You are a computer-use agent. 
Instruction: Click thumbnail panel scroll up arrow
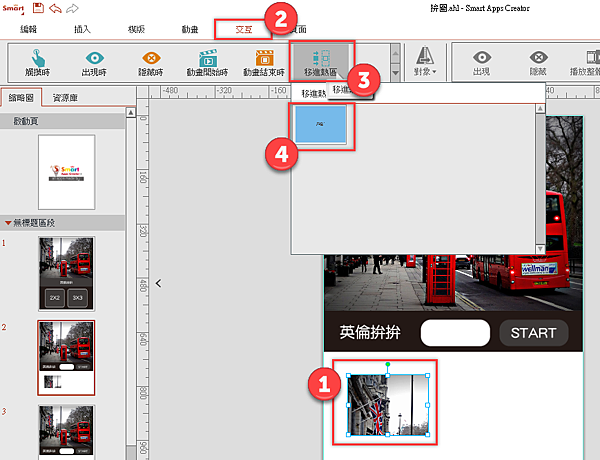point(131,113)
